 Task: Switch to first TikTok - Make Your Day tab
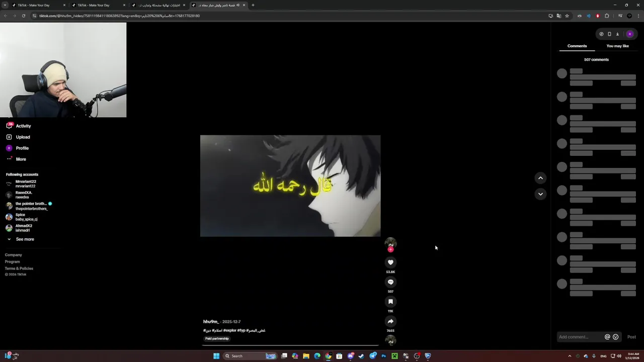coord(39,5)
